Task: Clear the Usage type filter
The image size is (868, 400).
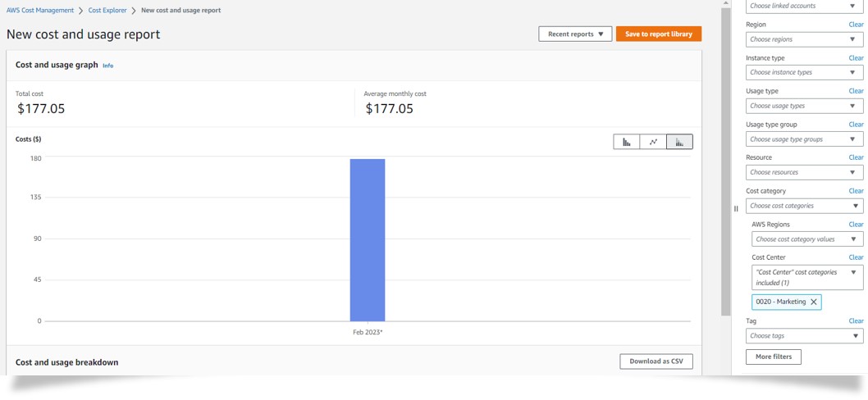Action: coord(856,91)
